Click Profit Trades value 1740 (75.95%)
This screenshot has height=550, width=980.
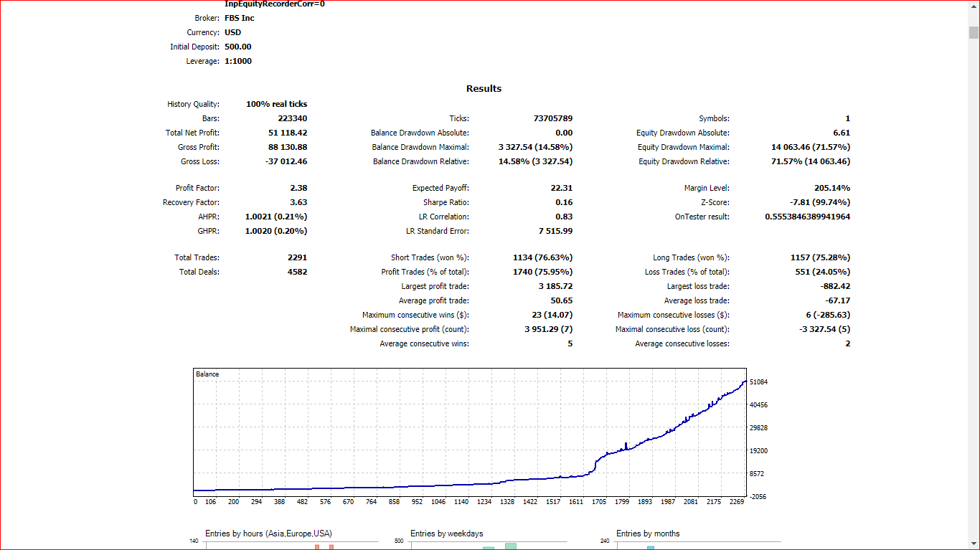pos(543,272)
